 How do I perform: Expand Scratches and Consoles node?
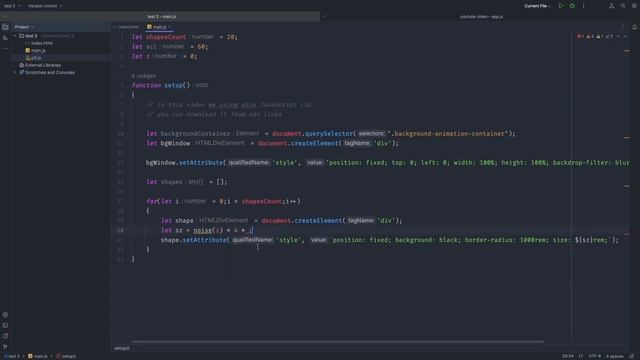15,73
